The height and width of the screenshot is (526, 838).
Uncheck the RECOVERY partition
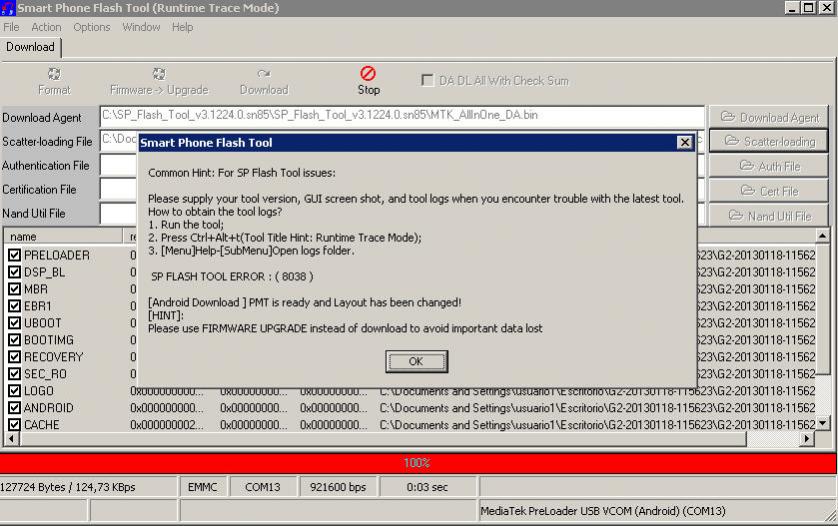14,357
